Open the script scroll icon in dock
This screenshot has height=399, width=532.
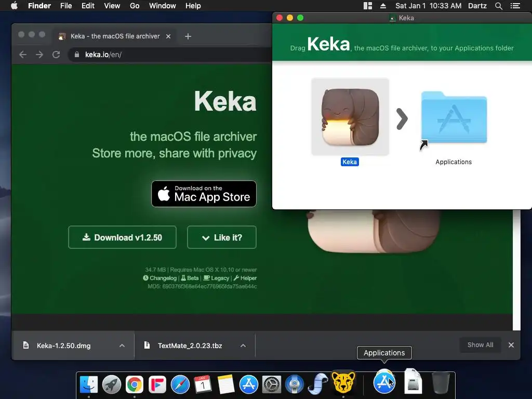point(318,384)
